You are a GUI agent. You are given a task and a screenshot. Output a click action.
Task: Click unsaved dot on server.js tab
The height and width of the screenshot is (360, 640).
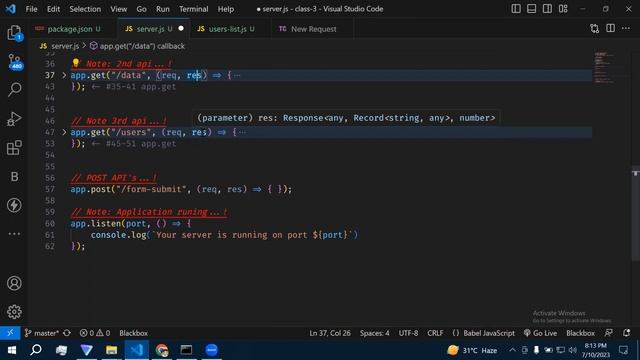181,29
